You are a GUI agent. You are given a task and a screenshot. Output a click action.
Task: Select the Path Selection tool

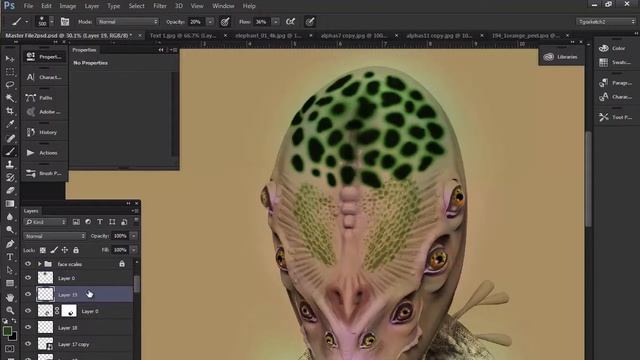[10, 270]
